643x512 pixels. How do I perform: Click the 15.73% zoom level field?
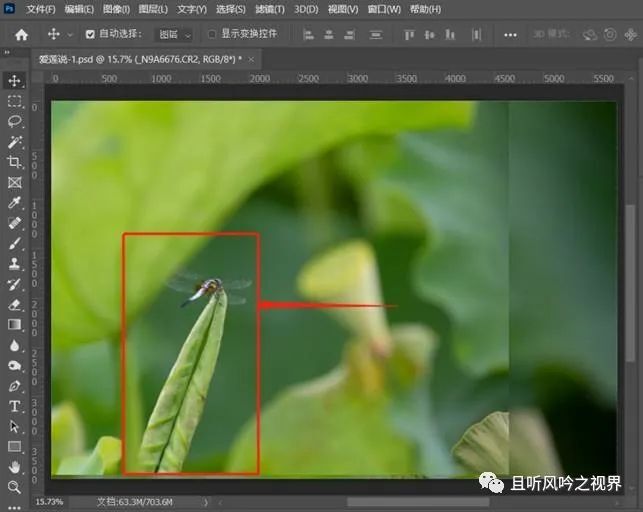tap(49, 501)
